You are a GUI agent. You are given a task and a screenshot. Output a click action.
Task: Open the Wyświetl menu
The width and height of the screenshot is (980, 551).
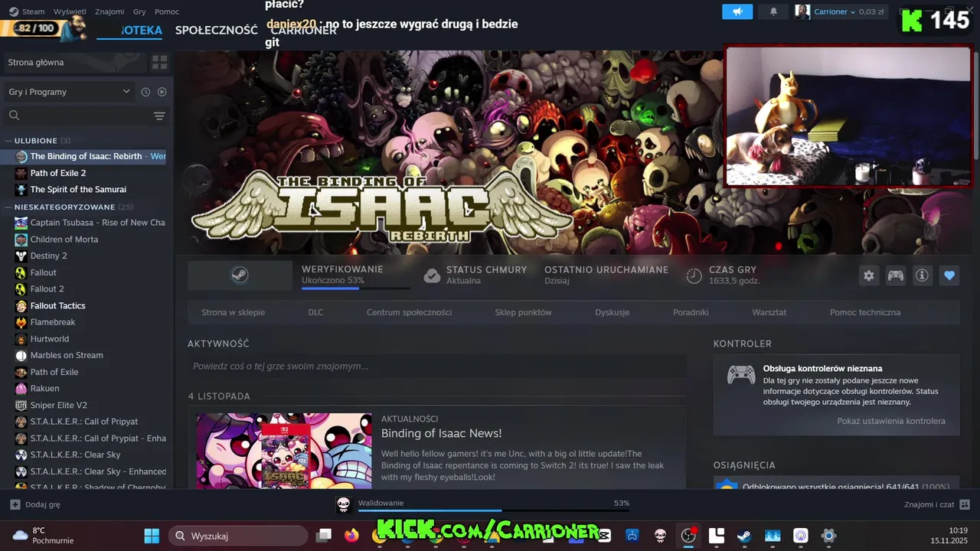70,11
